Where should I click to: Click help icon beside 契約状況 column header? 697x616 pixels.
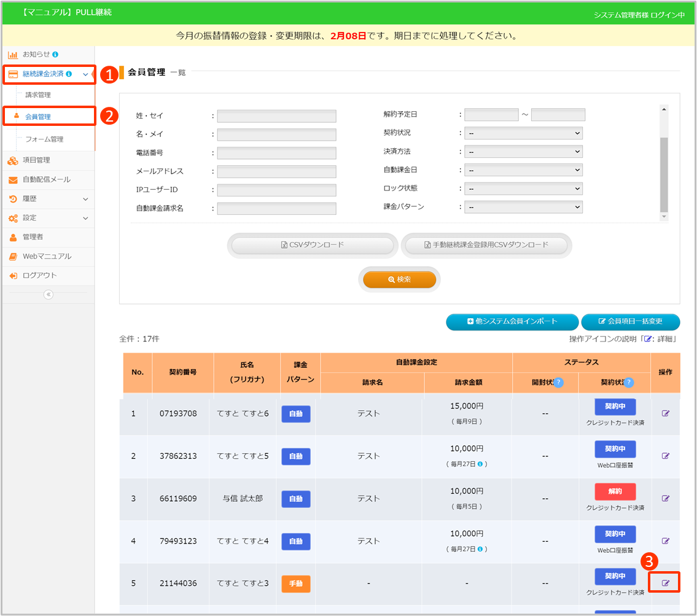pos(629,382)
